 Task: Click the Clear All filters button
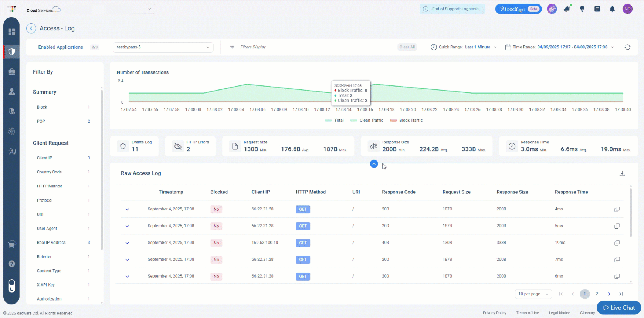(x=407, y=47)
